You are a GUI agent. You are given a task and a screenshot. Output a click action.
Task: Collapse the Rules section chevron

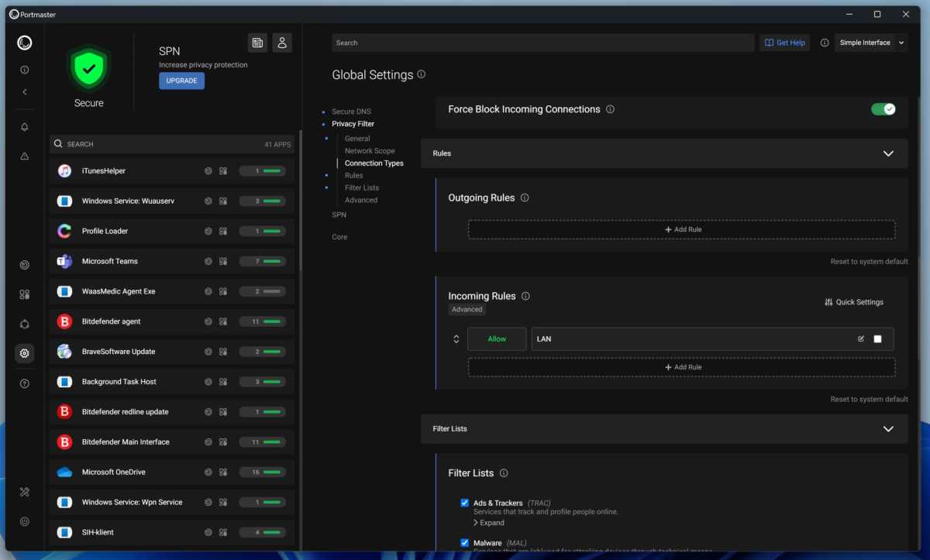[889, 153]
